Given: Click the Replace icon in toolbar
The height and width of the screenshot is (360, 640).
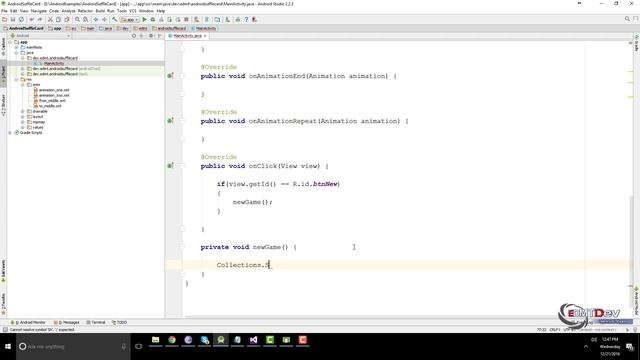Looking at the screenshot, I should pos(86,20).
